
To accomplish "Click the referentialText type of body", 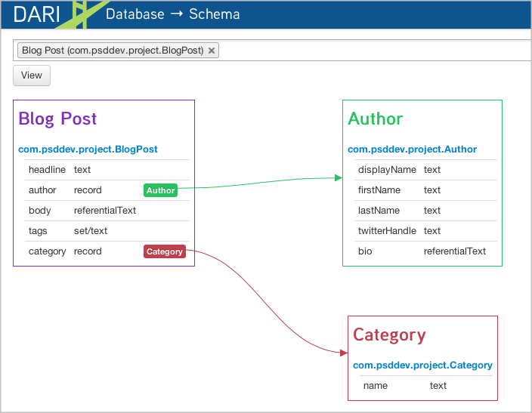I will [x=105, y=211].
